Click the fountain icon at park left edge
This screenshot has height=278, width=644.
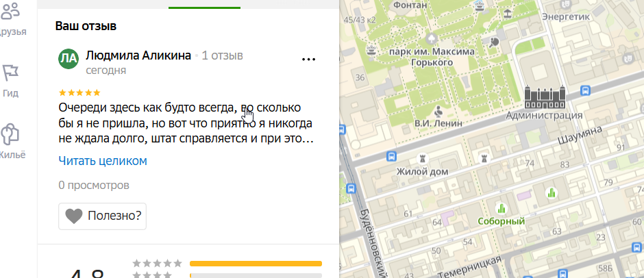pyautogui.click(x=372, y=50)
